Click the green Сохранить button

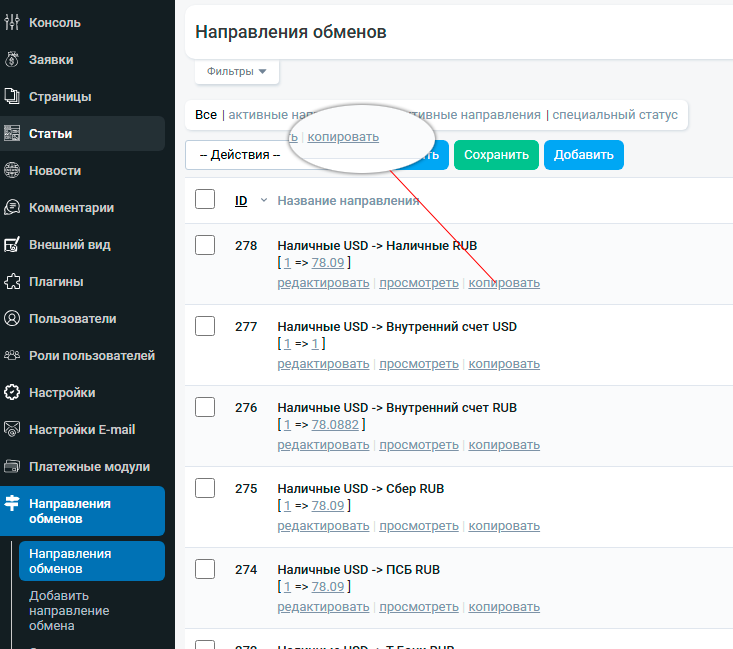click(496, 155)
